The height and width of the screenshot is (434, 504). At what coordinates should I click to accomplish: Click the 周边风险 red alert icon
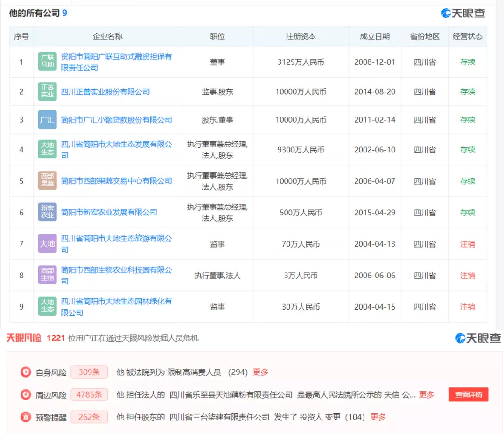26,394
